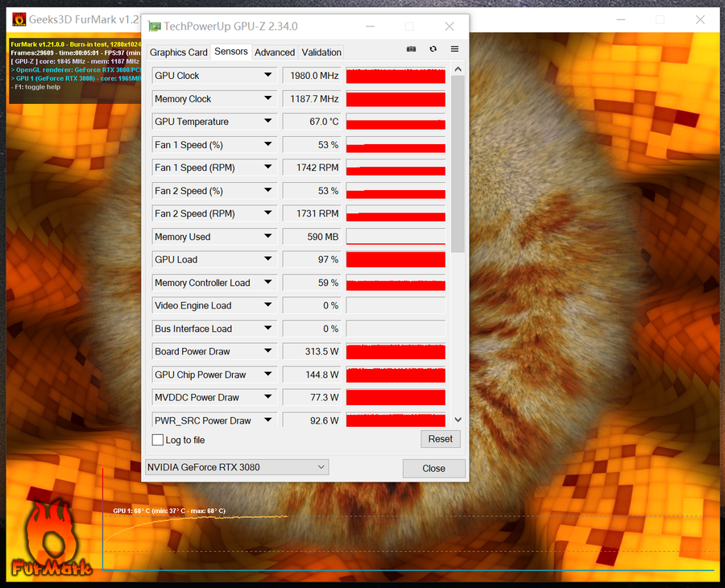This screenshot has width=725, height=588.
Task: Open the Advanced tab
Action: [x=275, y=52]
